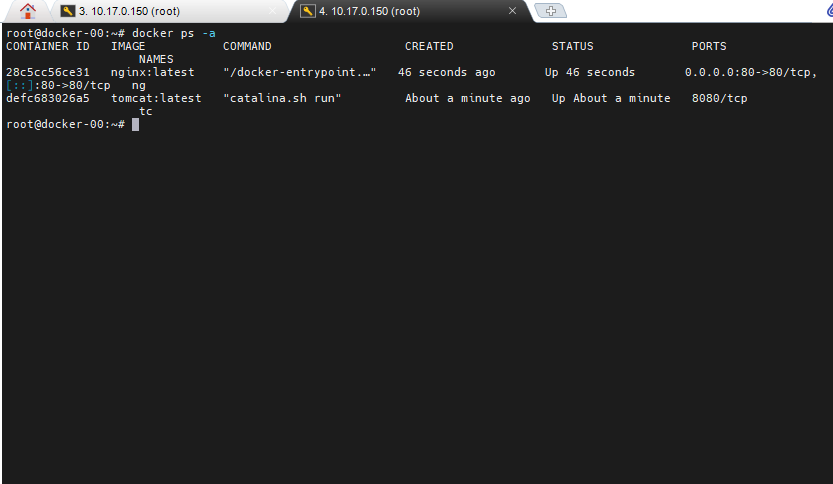Click the "46 seconds ago" created value
Image resolution: width=833 pixels, height=484 pixels.
click(447, 72)
